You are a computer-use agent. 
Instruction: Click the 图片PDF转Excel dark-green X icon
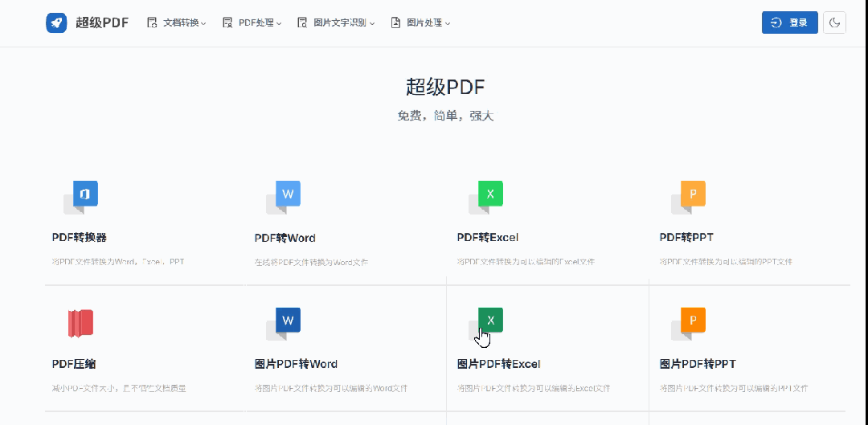click(x=486, y=324)
